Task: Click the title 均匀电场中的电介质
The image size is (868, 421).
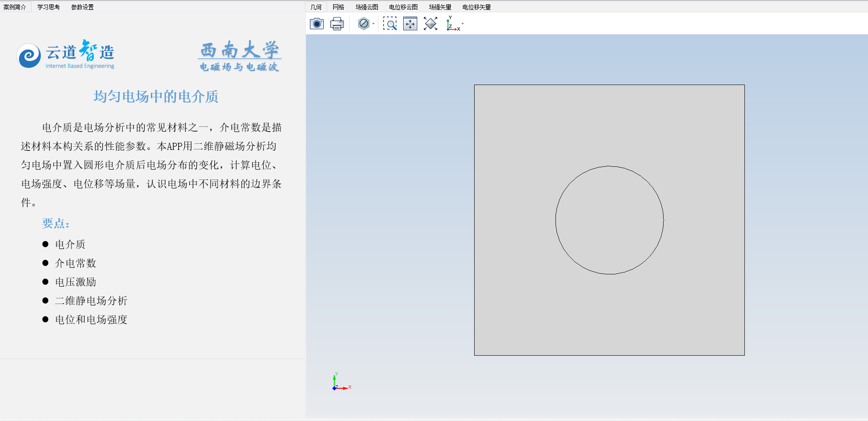Action: click(x=156, y=96)
